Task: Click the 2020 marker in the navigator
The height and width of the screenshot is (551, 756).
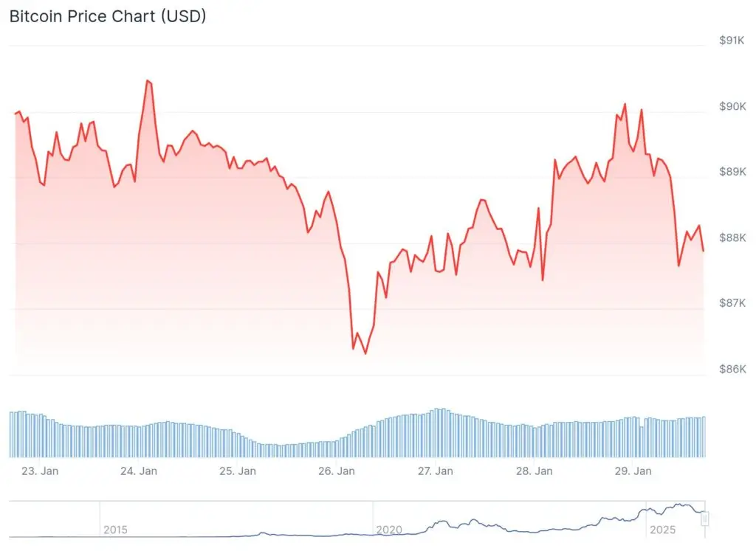Action: (x=389, y=530)
